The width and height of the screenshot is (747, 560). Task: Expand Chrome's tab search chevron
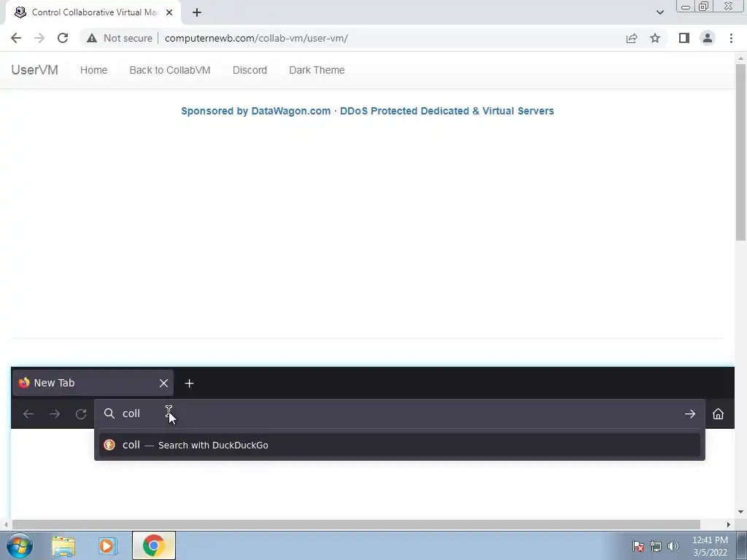(x=659, y=12)
